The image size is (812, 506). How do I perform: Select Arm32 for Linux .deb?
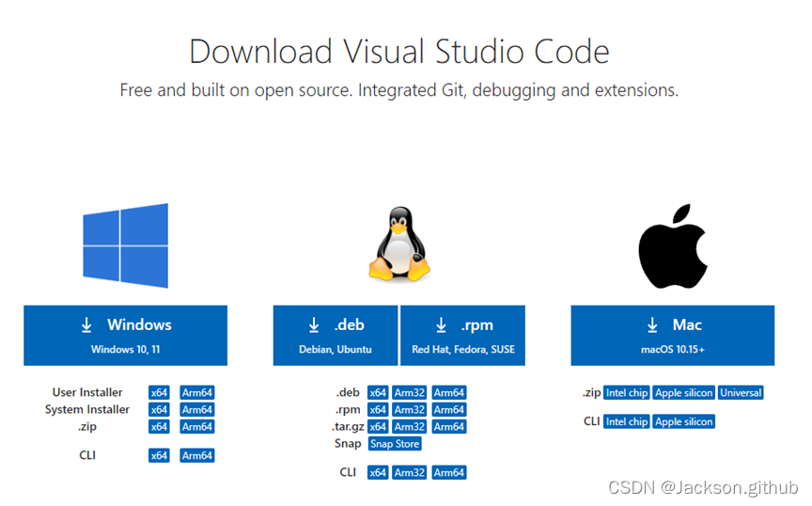(x=410, y=393)
